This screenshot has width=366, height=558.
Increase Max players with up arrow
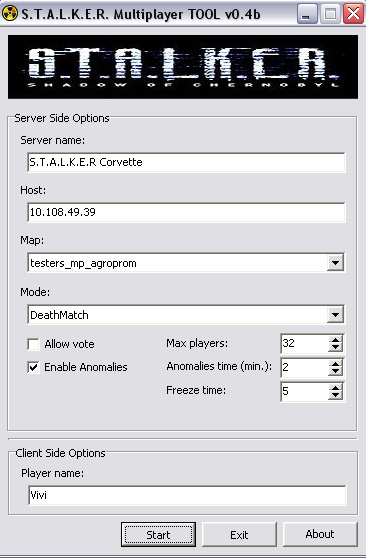pyautogui.click(x=335, y=339)
